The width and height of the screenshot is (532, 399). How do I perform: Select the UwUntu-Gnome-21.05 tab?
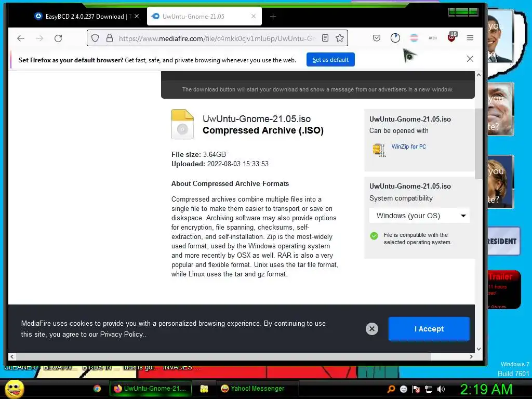tap(204, 16)
